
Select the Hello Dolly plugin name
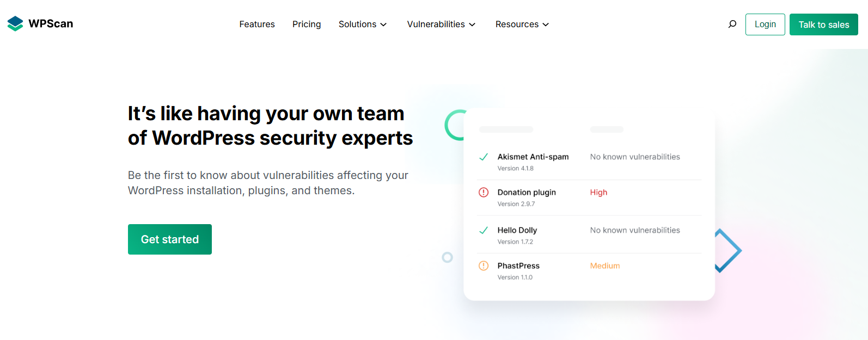coord(517,230)
